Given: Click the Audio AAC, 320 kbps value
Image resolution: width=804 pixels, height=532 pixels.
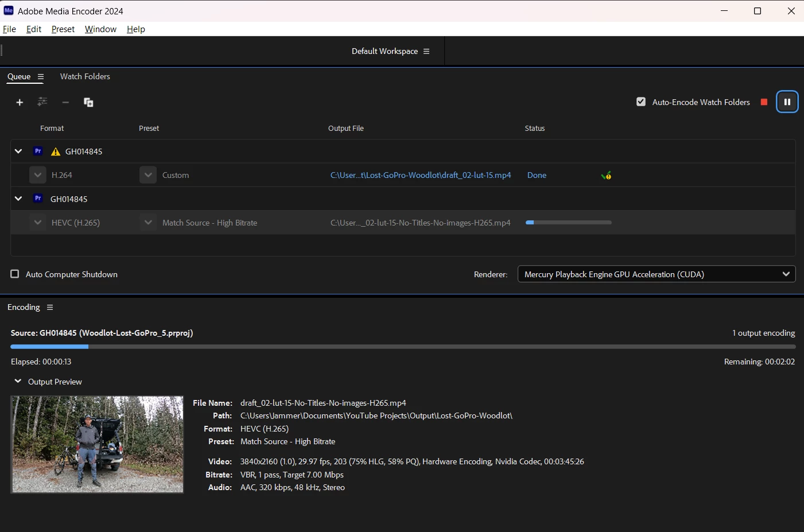Looking at the screenshot, I should pos(292,487).
